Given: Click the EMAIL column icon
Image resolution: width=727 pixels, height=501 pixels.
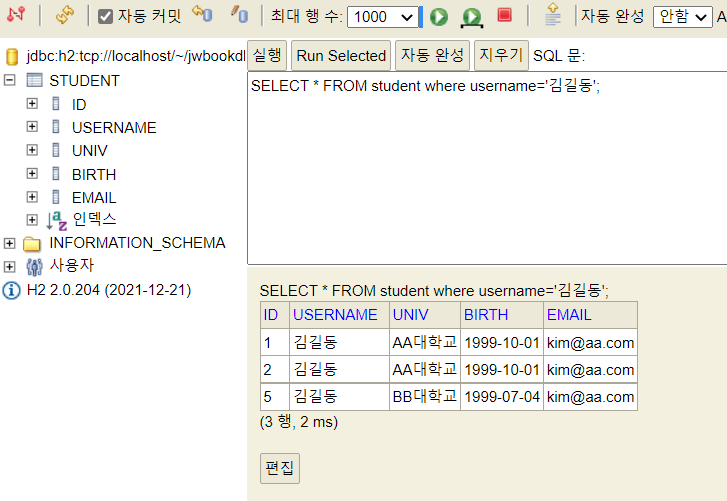Looking at the screenshot, I should pyautogui.click(x=56, y=197).
